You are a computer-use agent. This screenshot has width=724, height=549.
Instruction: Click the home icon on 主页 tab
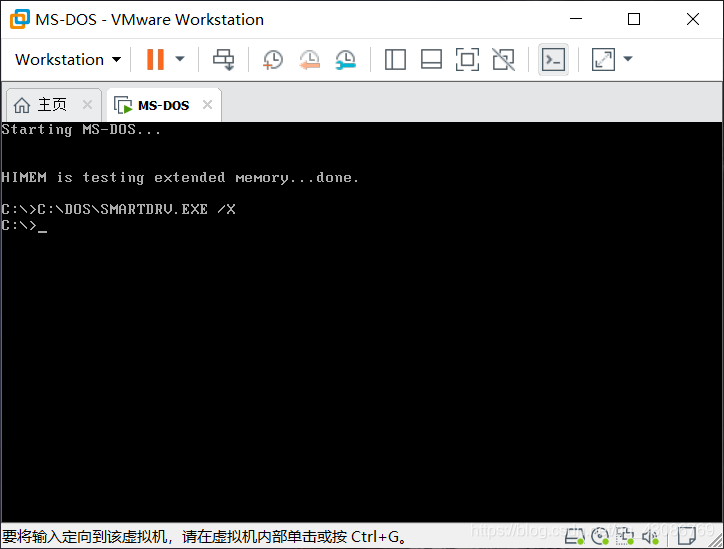click(22, 105)
